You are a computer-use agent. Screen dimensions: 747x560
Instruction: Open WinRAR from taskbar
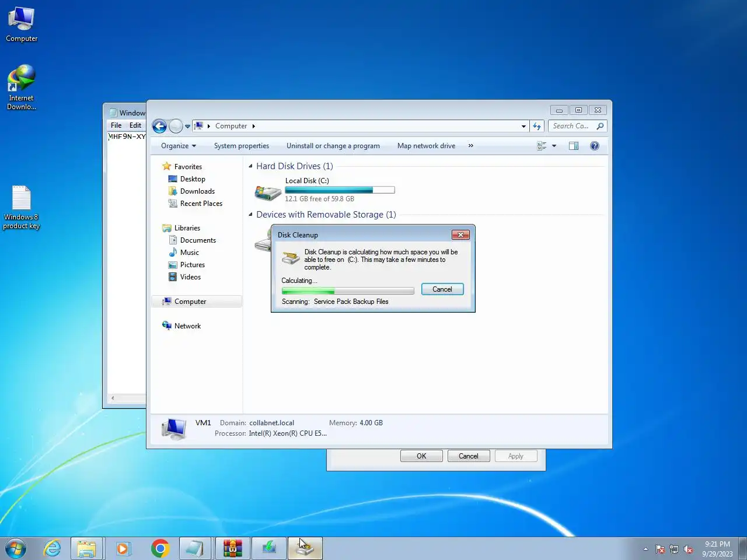(232, 549)
